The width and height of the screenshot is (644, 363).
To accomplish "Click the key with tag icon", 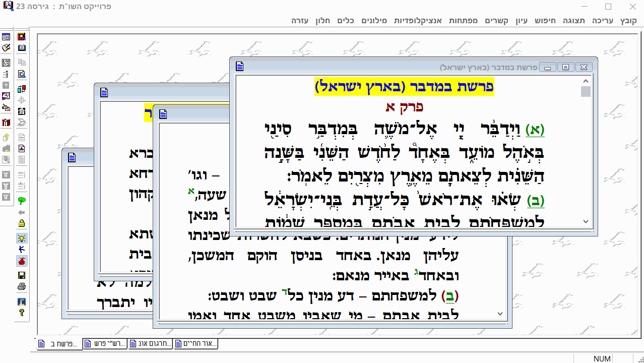I will pyautogui.click(x=6, y=107).
